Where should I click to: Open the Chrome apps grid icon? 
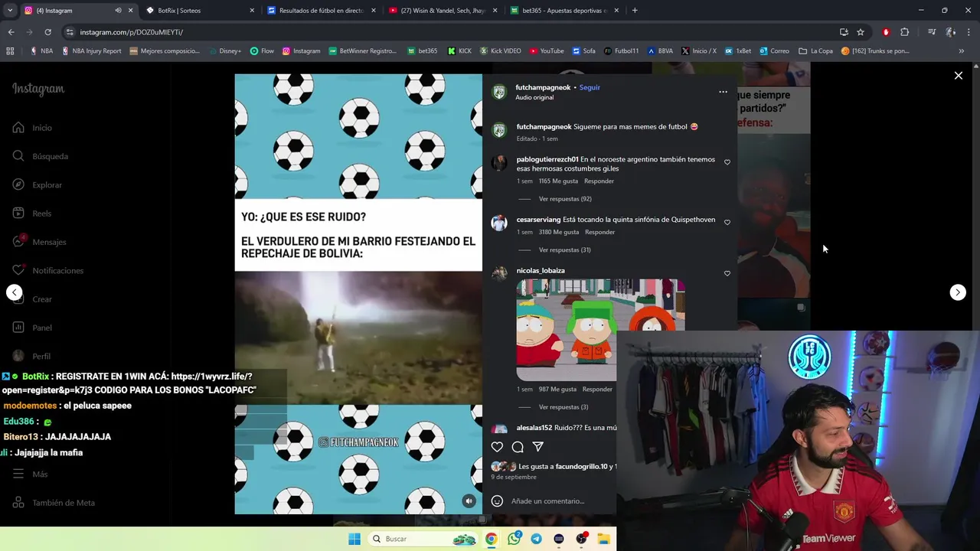10,51
